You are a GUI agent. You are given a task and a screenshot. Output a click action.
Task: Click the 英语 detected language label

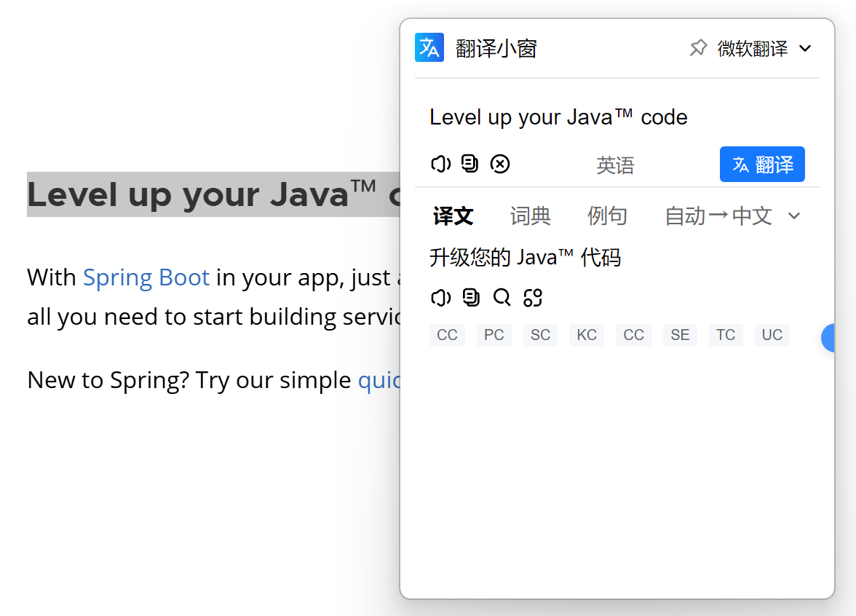coord(615,165)
